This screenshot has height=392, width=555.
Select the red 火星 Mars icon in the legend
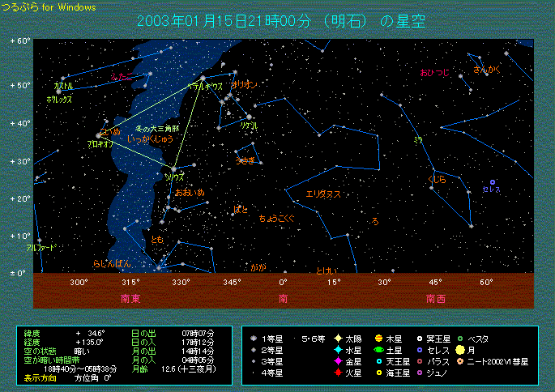[x=338, y=373]
